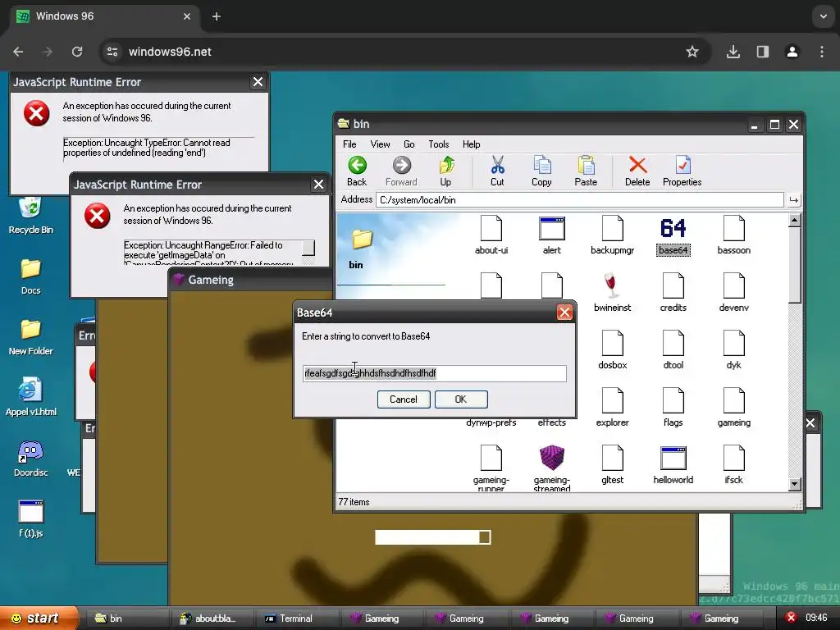Image resolution: width=840 pixels, height=630 pixels.
Task: Open the Tools menu
Action: pos(439,144)
